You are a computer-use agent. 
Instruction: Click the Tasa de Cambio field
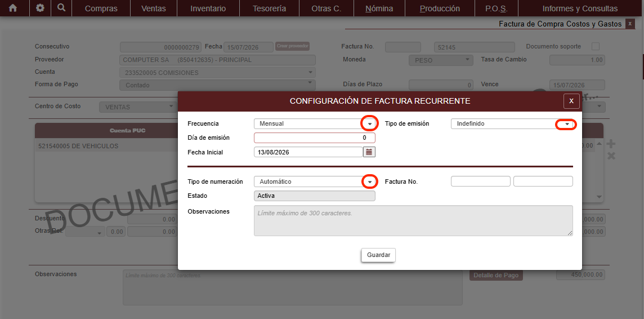pos(577,60)
